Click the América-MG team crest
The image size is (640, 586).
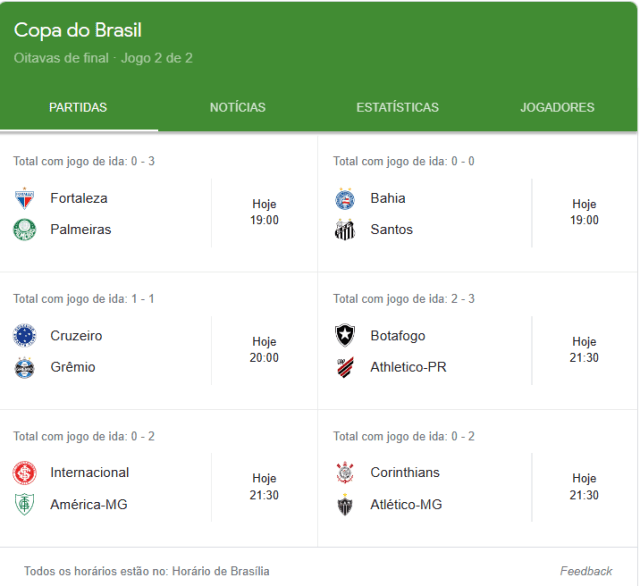(x=24, y=505)
